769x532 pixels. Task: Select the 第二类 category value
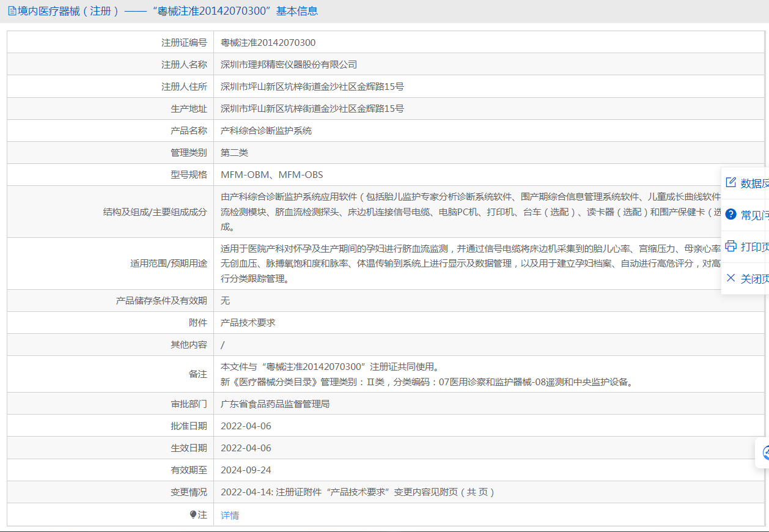235,153
